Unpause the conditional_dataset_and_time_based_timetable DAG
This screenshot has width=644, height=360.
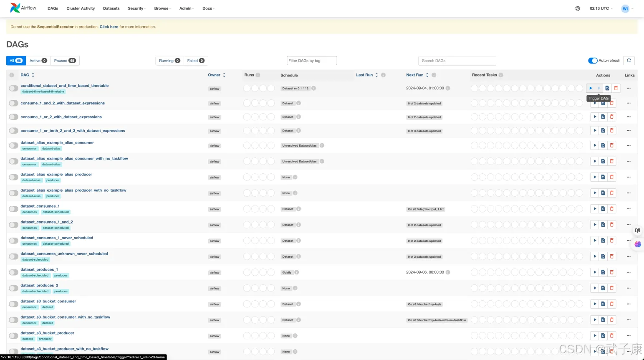[14, 88]
